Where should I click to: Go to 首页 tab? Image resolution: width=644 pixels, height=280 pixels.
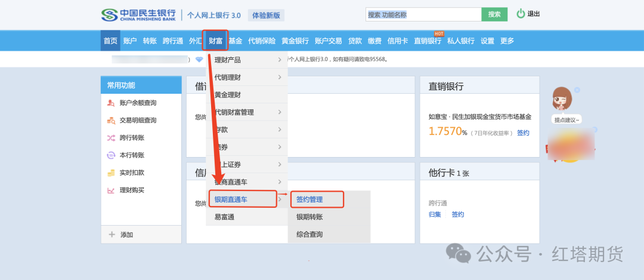click(110, 41)
